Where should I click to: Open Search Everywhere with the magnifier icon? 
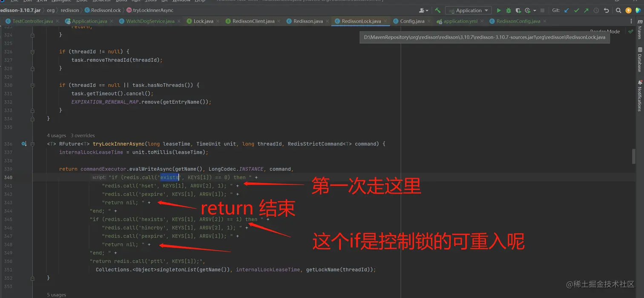click(x=618, y=10)
